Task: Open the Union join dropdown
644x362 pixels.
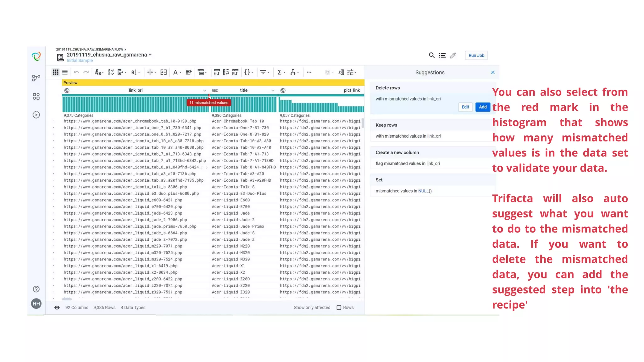Action: tap(294, 72)
